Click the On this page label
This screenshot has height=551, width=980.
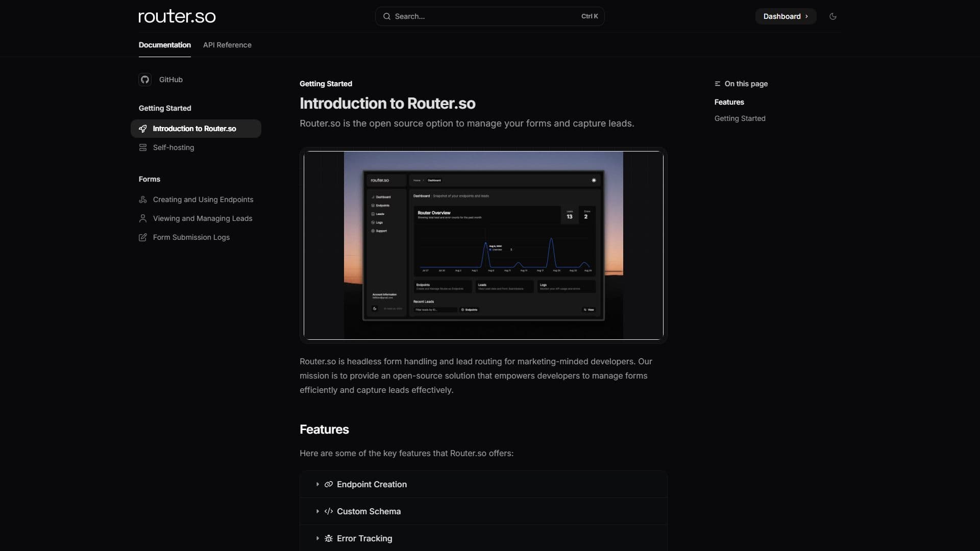click(x=746, y=84)
